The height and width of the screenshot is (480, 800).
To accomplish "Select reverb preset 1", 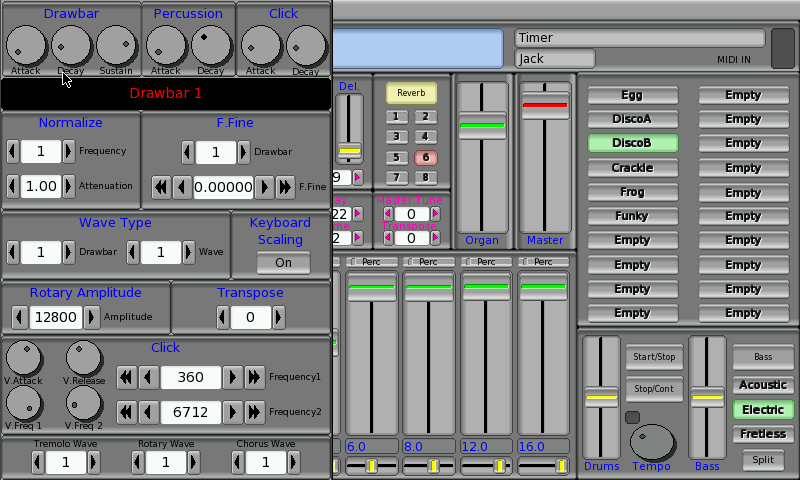I will [x=396, y=117].
